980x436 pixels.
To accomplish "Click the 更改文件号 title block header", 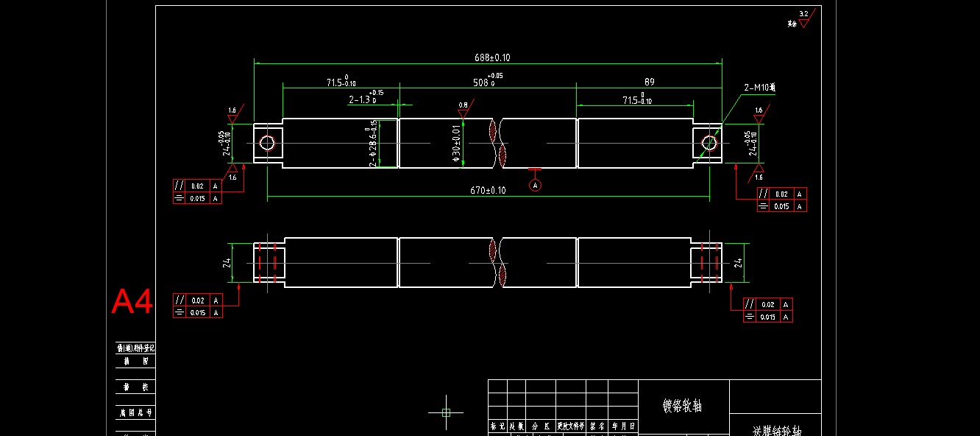I will (x=569, y=426).
